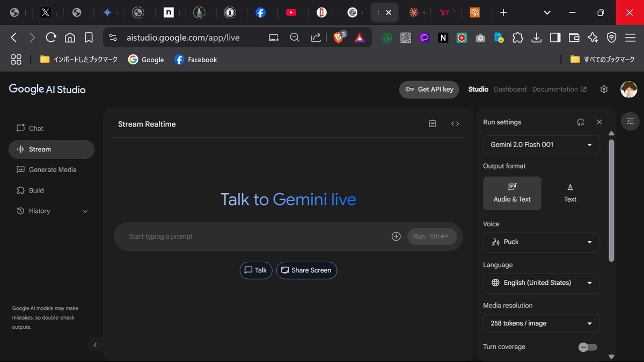This screenshot has width=644, height=362.
Task: Expand the tab search chevron
Action: click(x=547, y=12)
